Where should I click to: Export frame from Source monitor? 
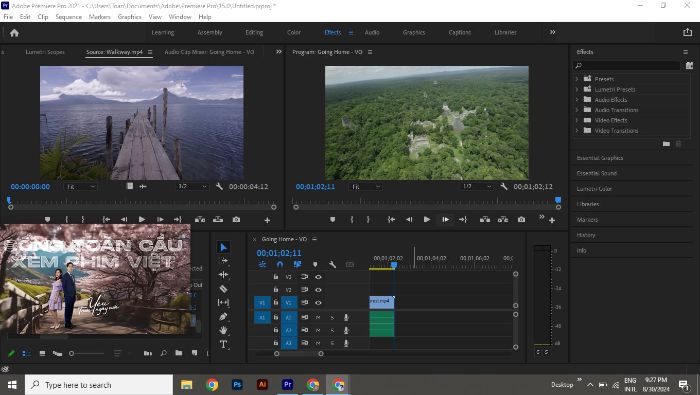pos(236,220)
